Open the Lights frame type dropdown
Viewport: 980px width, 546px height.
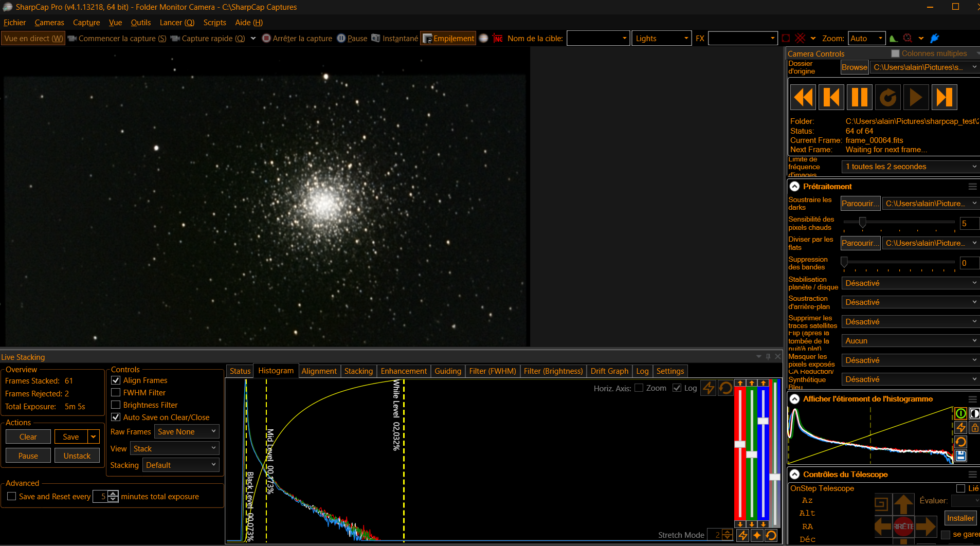661,39
